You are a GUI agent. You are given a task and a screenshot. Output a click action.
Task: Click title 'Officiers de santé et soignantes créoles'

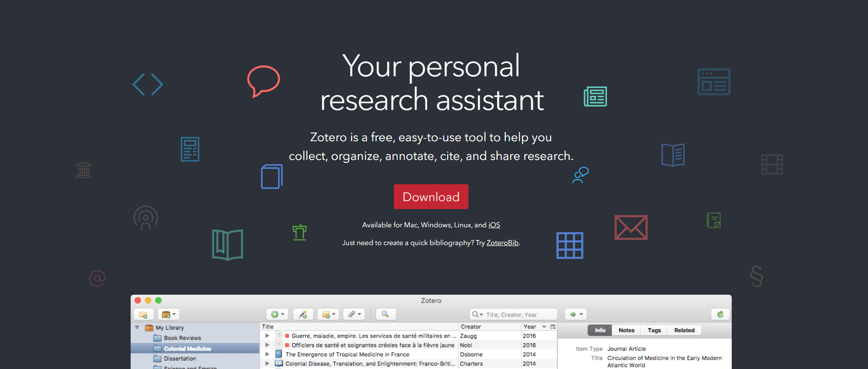point(373,345)
